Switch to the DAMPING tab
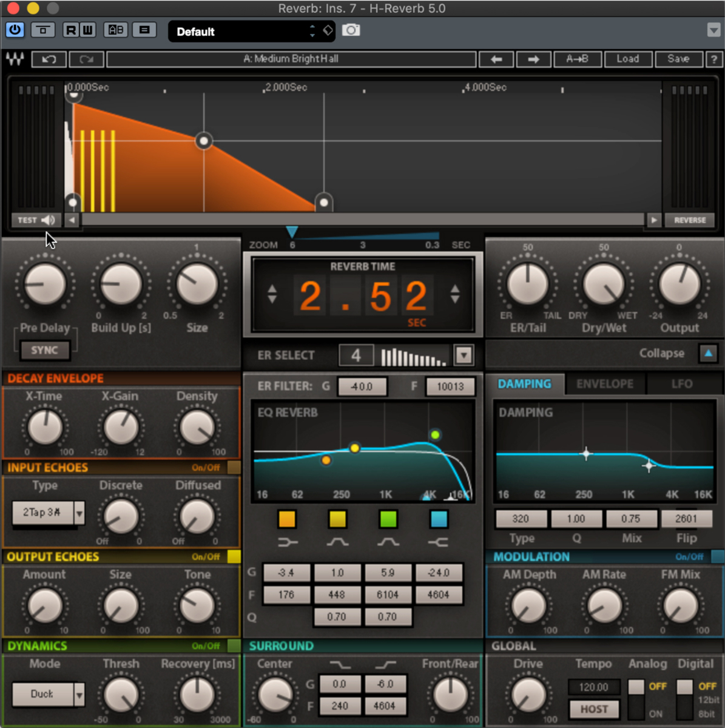 tap(524, 384)
